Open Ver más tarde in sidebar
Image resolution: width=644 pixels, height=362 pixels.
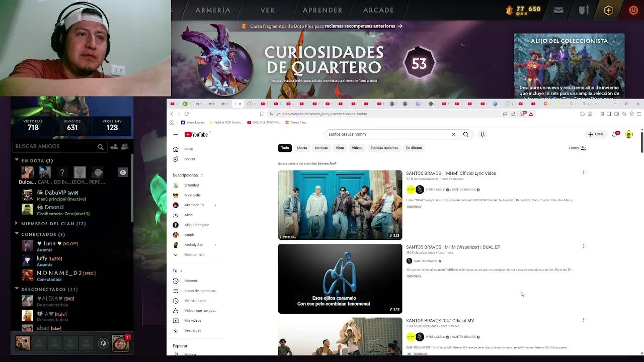click(x=195, y=301)
